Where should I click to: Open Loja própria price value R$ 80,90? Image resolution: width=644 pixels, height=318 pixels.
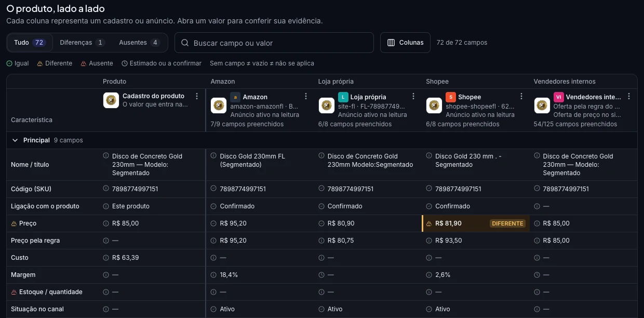click(x=341, y=223)
